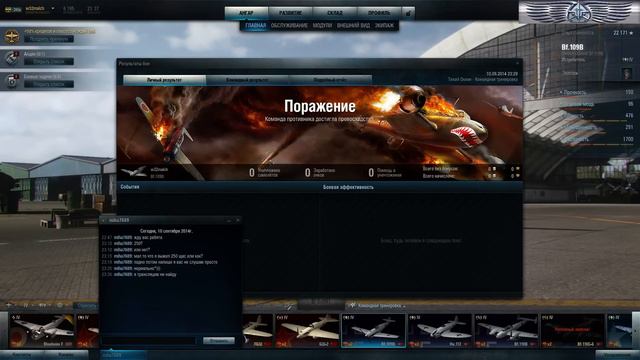640x360 pixels.
Task: Click the chat message input field
Action: click(x=149, y=340)
